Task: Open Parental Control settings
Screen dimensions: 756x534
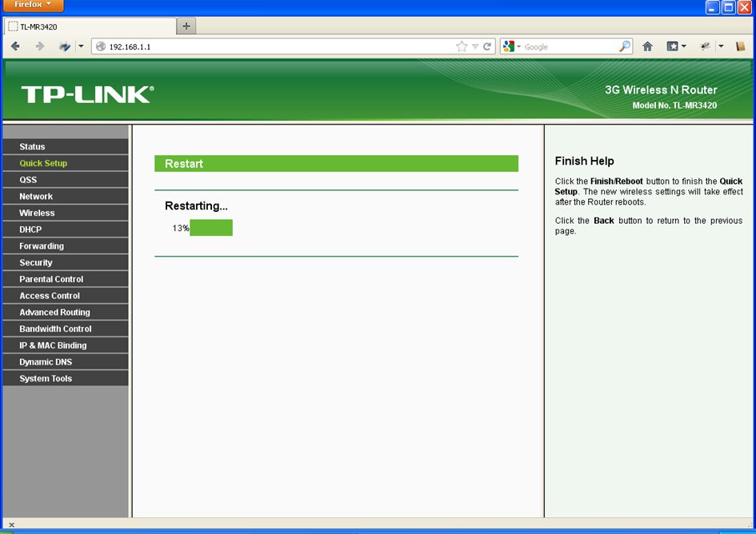Action: tap(66, 279)
